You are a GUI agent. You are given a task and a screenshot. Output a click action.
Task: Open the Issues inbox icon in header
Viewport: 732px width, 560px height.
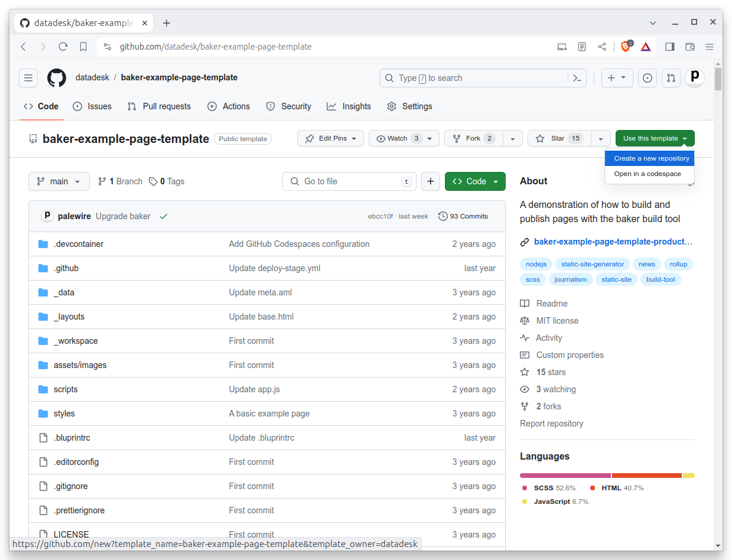click(648, 78)
